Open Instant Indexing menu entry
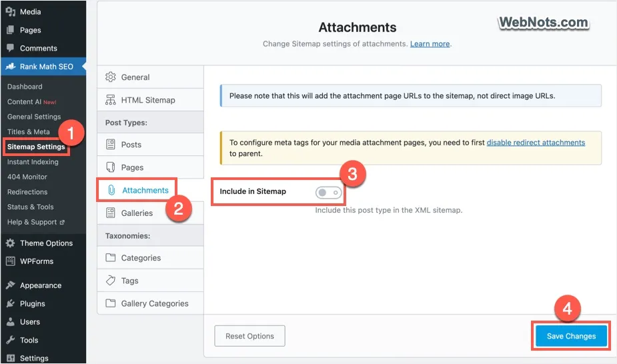This screenshot has height=364, width=617. (33, 162)
